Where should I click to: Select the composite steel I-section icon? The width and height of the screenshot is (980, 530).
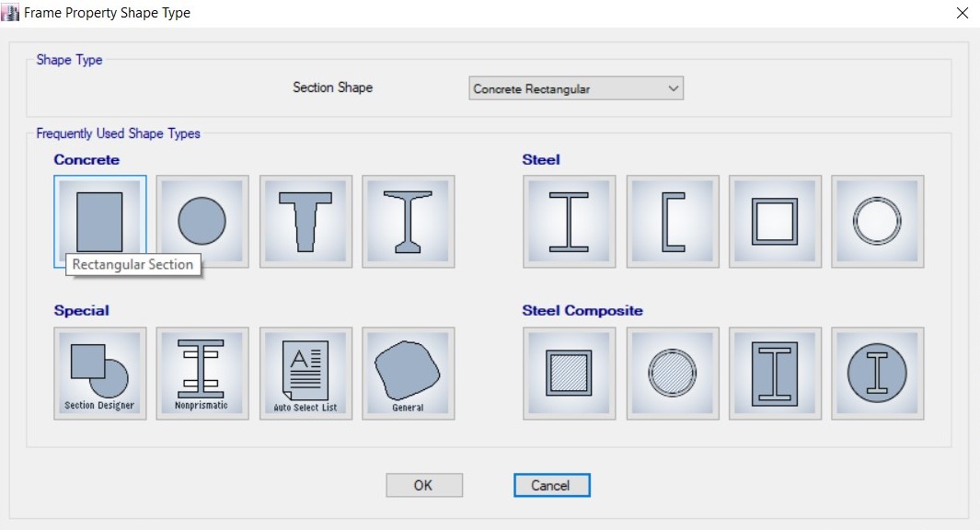pos(775,373)
